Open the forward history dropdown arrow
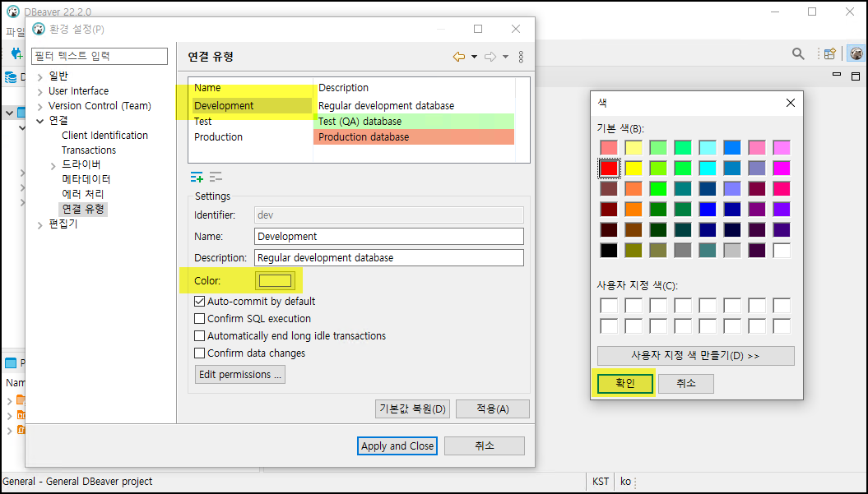The width and height of the screenshot is (868, 494). (x=505, y=57)
